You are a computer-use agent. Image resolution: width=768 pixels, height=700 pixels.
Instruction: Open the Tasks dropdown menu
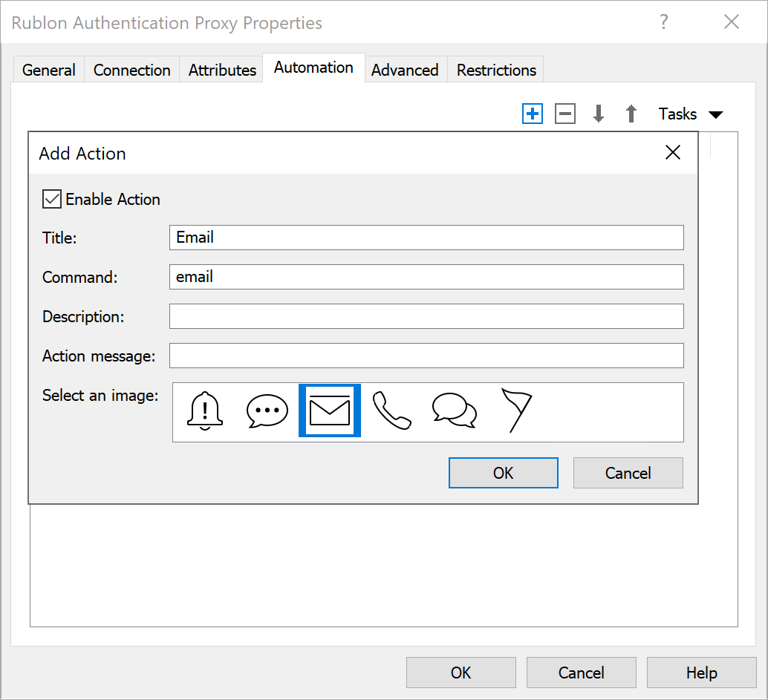point(690,114)
